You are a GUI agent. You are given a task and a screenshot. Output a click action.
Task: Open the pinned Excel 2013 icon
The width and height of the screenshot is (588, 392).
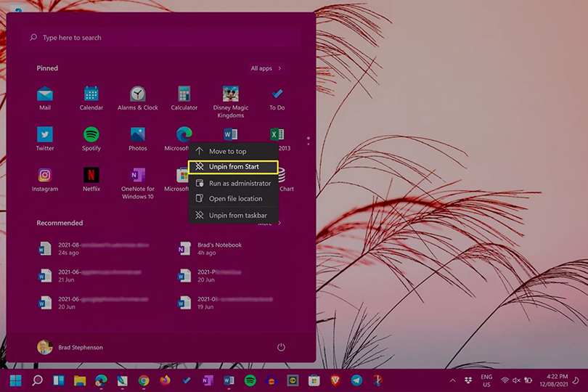277,134
